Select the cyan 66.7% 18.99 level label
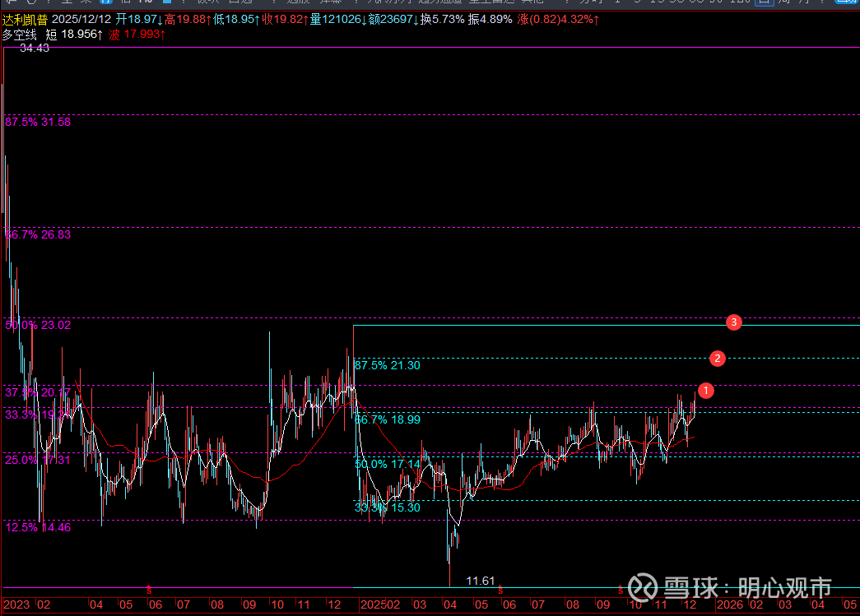 (x=388, y=419)
